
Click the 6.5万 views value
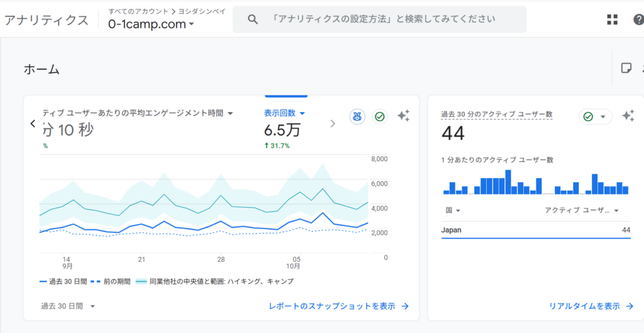(x=282, y=131)
